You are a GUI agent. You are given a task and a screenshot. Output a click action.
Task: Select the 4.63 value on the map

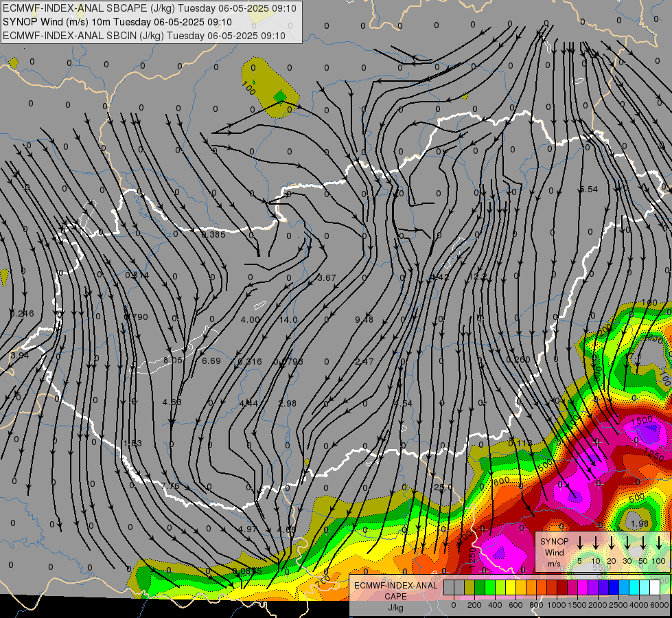(172, 402)
